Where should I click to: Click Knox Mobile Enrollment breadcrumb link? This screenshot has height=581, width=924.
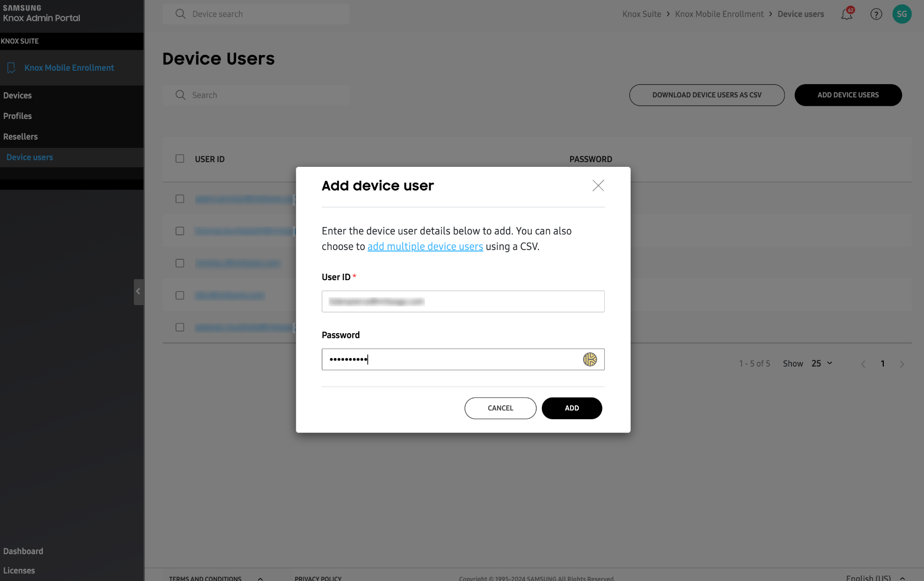pyautogui.click(x=719, y=14)
